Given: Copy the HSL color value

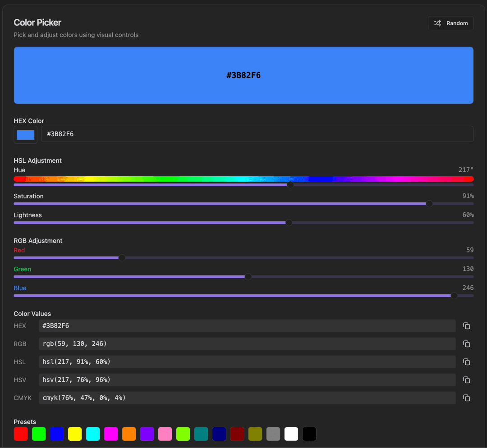Looking at the screenshot, I should click(x=466, y=361).
